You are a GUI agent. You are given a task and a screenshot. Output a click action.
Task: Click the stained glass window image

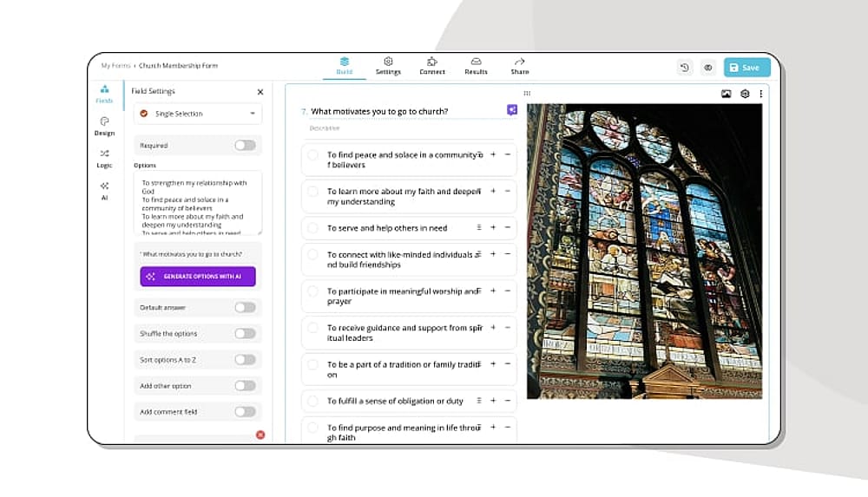(644, 252)
